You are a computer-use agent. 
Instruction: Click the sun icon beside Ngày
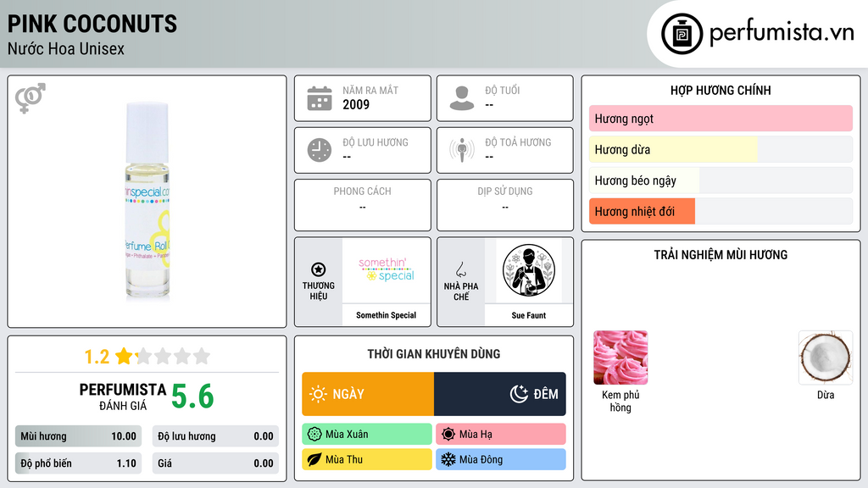pos(319,394)
